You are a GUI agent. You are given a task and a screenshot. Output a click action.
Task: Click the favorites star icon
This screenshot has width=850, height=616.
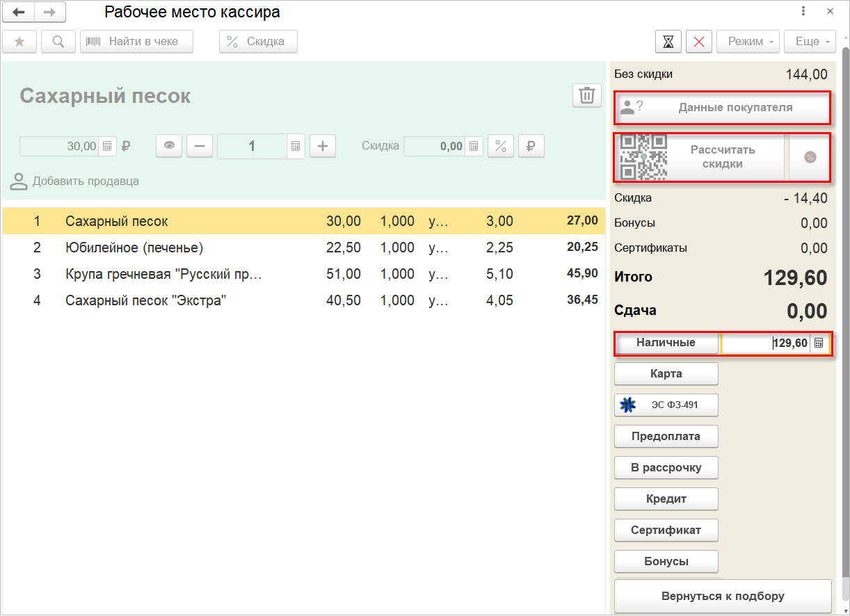click(19, 42)
